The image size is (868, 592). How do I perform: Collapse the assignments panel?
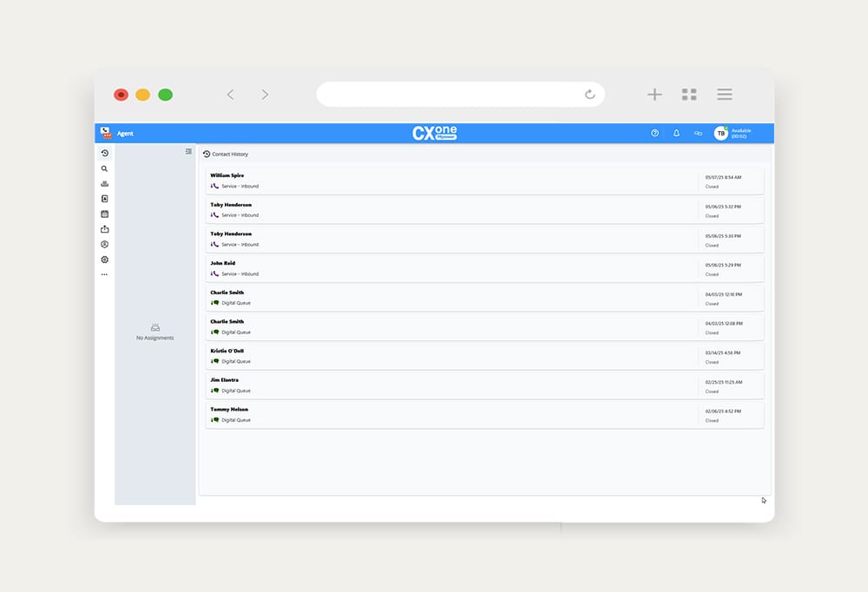(188, 152)
